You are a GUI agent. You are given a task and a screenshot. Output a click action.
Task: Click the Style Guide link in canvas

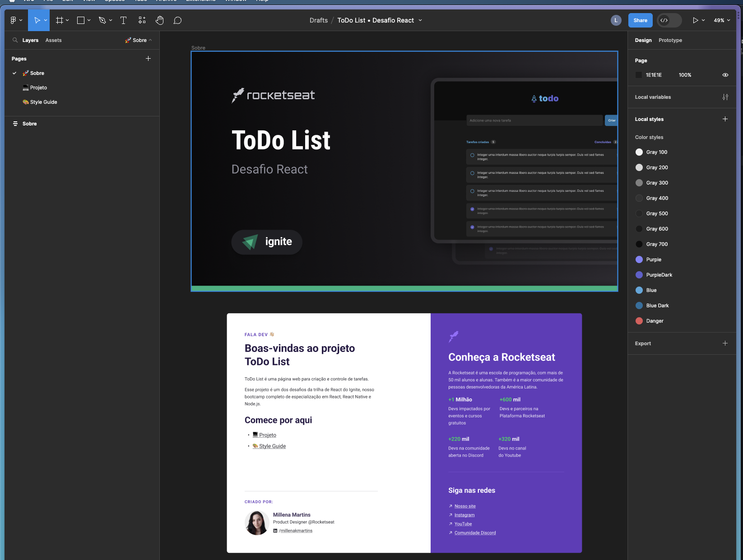[x=269, y=446]
